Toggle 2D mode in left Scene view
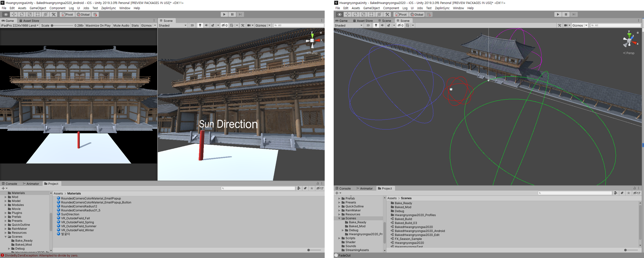Screen dimensions: 644x258 192,25
